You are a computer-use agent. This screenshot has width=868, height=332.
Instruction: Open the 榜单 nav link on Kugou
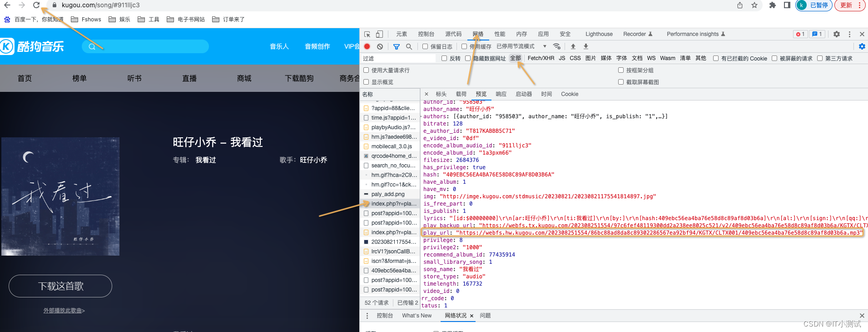coord(79,78)
